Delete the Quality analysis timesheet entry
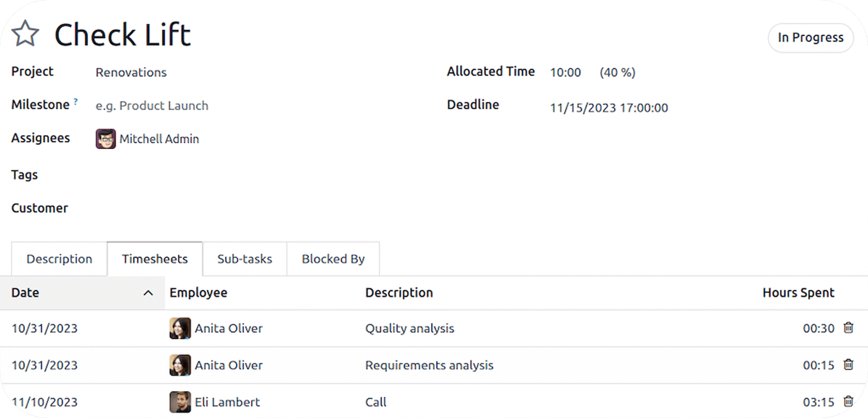The image size is (868, 418). 848,328
